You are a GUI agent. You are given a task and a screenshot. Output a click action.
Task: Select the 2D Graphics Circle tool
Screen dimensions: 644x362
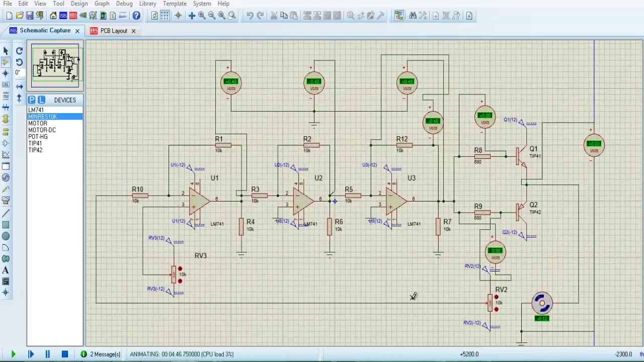6,236
